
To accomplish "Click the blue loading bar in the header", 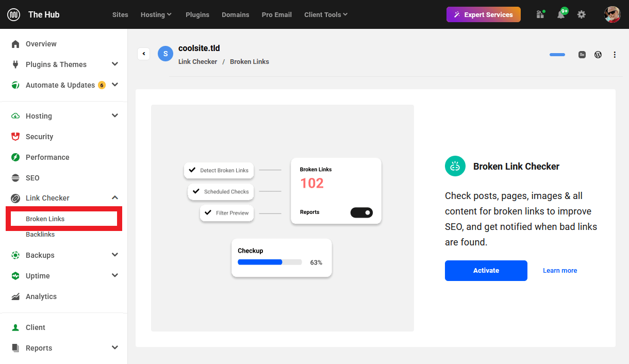I will [x=557, y=55].
